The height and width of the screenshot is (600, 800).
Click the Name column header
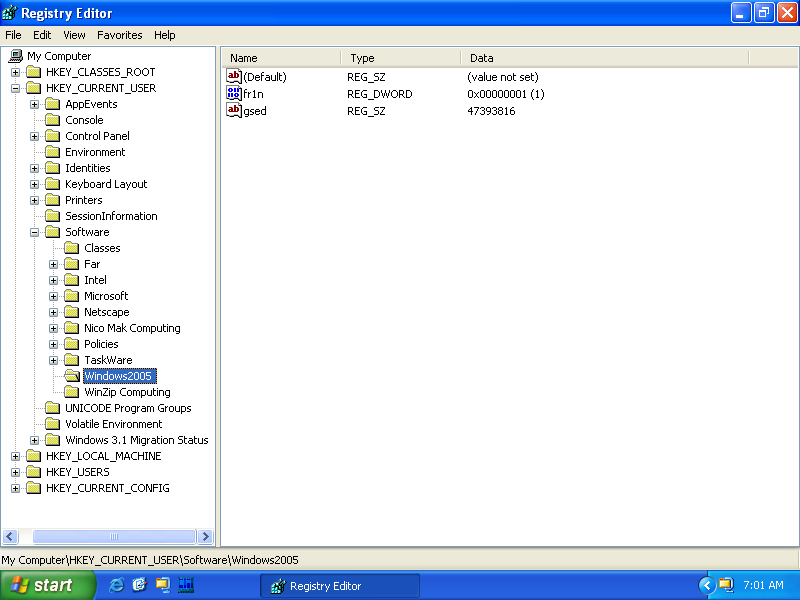click(x=282, y=58)
